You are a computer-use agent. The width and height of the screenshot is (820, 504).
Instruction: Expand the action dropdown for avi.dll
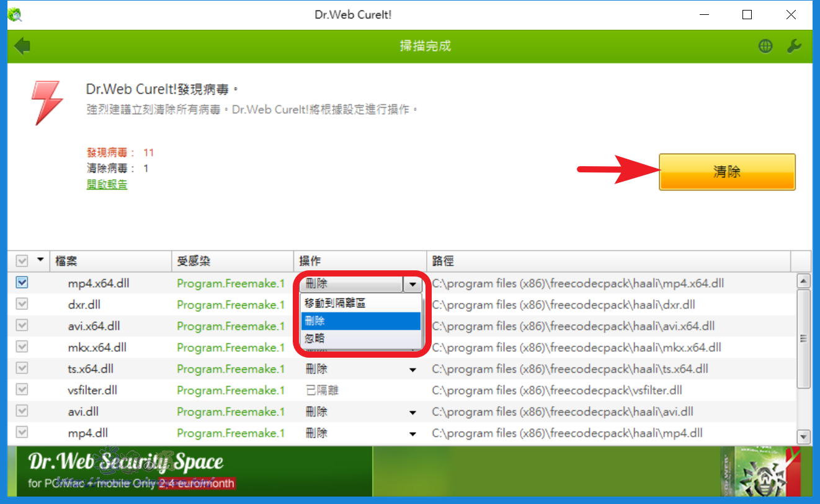coord(412,413)
